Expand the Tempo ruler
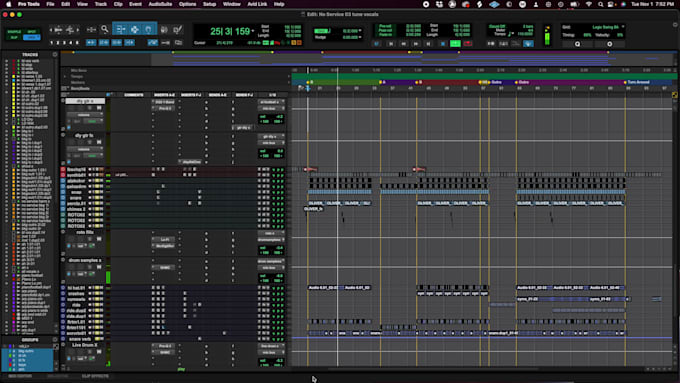The width and height of the screenshot is (680, 383). (65, 76)
